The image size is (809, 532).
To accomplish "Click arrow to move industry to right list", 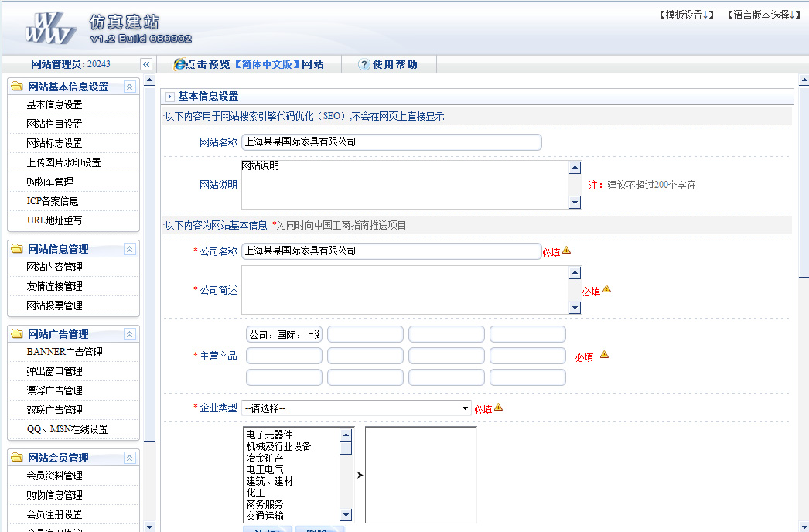I will pos(360,475).
